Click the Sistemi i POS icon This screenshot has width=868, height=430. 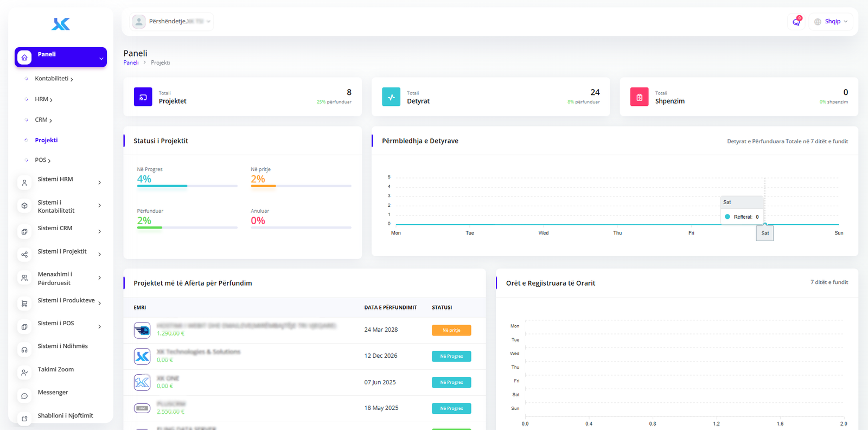coord(24,327)
